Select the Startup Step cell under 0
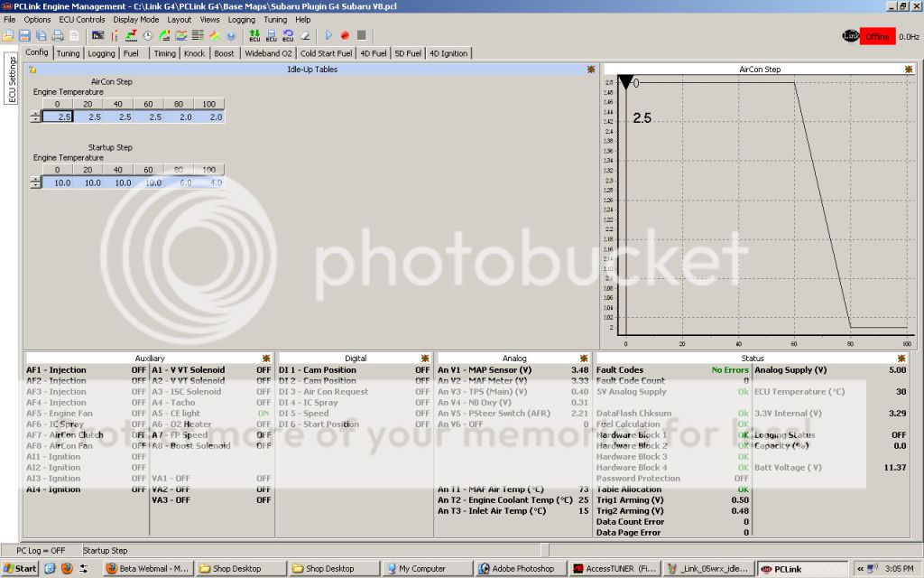 point(59,182)
